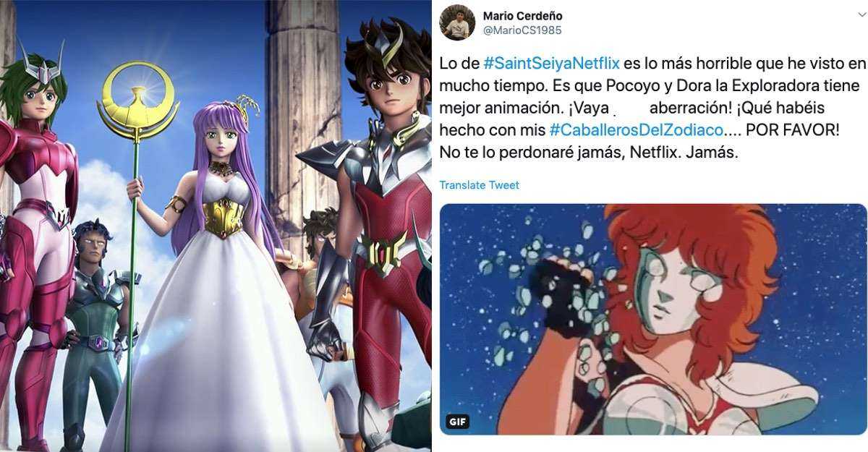The image size is (868, 452).
Task: Play the red-haired knight GIF
Action: point(653,319)
